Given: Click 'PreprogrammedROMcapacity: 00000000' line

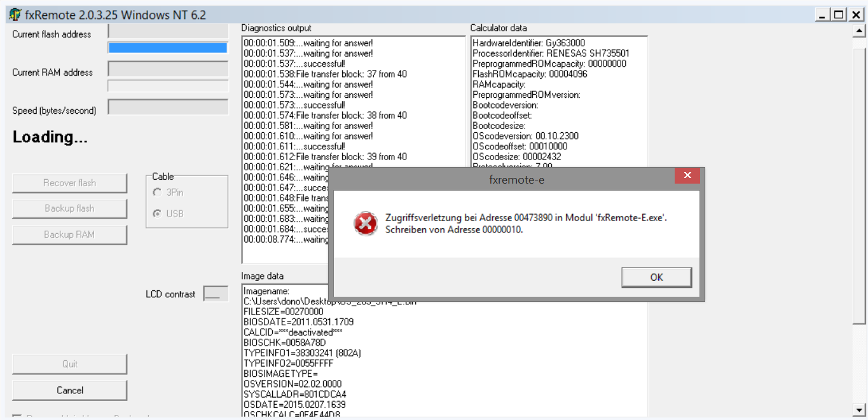Looking at the screenshot, I should (x=549, y=64).
